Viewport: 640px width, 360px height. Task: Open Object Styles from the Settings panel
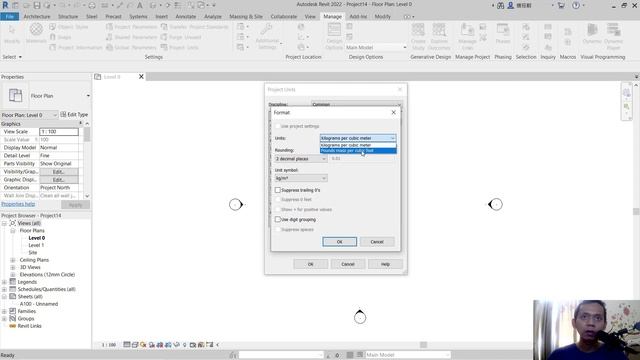(x=69, y=27)
